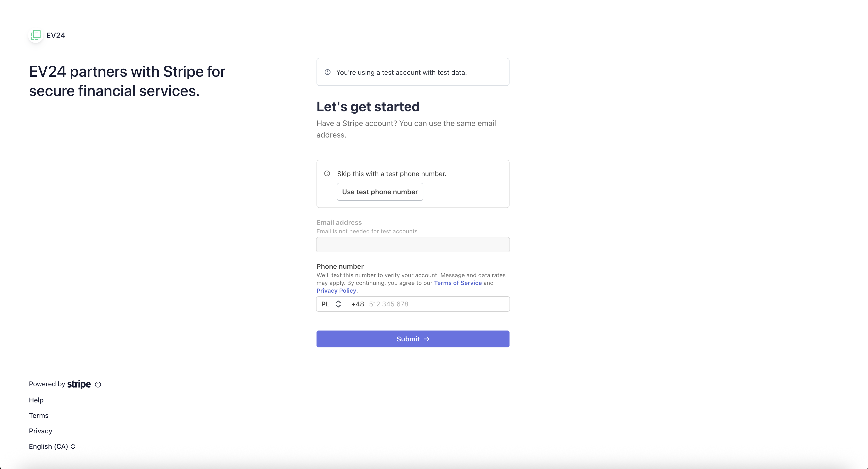Go to the Help footer link

[36, 400]
